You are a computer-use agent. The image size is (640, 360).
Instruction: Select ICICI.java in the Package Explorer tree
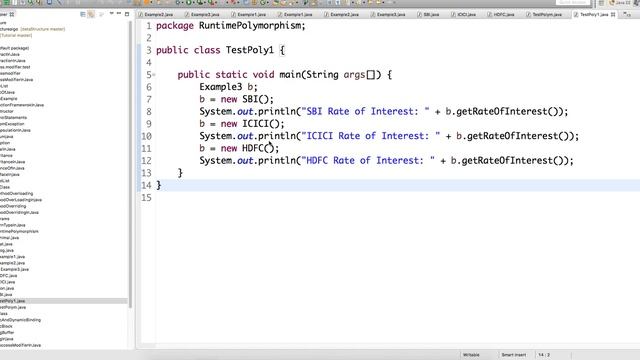pos(8,282)
